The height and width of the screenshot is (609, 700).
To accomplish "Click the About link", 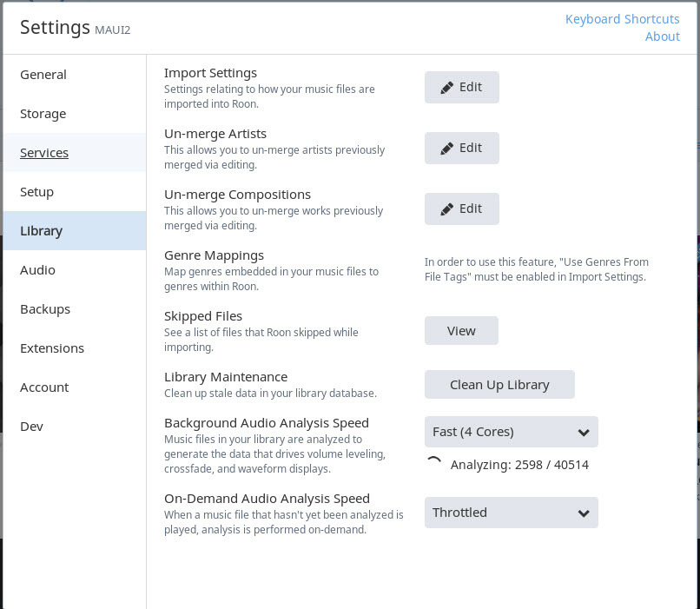I will coord(662,36).
